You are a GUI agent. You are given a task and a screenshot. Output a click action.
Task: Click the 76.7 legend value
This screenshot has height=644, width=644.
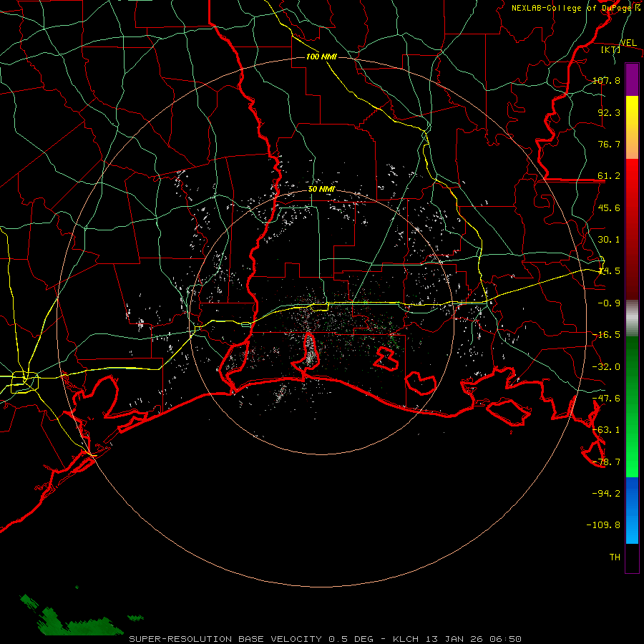pyautogui.click(x=609, y=144)
